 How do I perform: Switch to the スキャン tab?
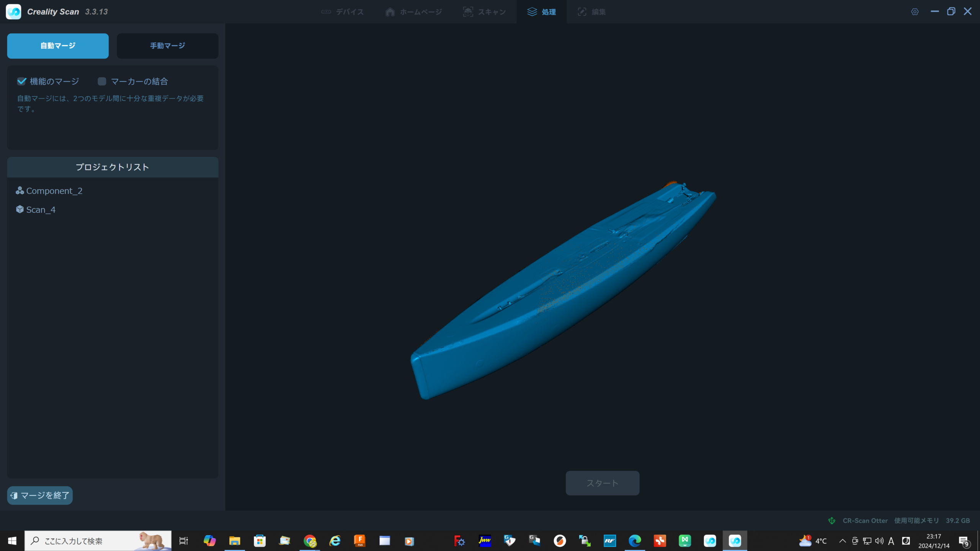click(x=484, y=12)
